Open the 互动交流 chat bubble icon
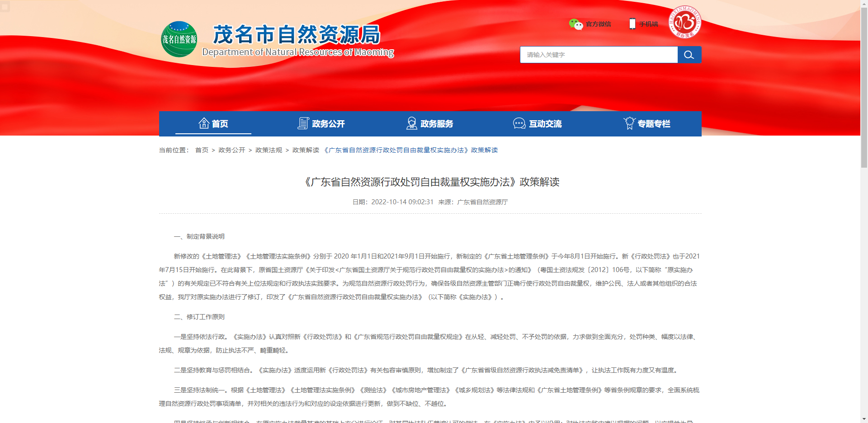This screenshot has height=423, width=868. [x=519, y=122]
